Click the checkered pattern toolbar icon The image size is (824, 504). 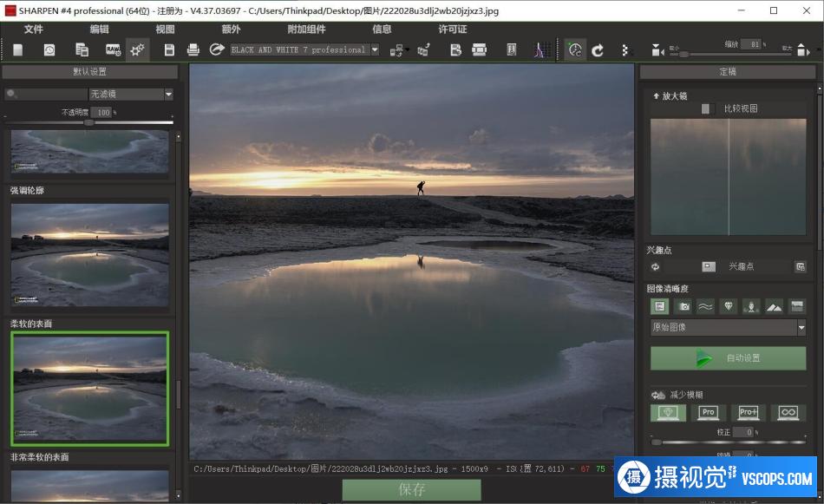625,50
